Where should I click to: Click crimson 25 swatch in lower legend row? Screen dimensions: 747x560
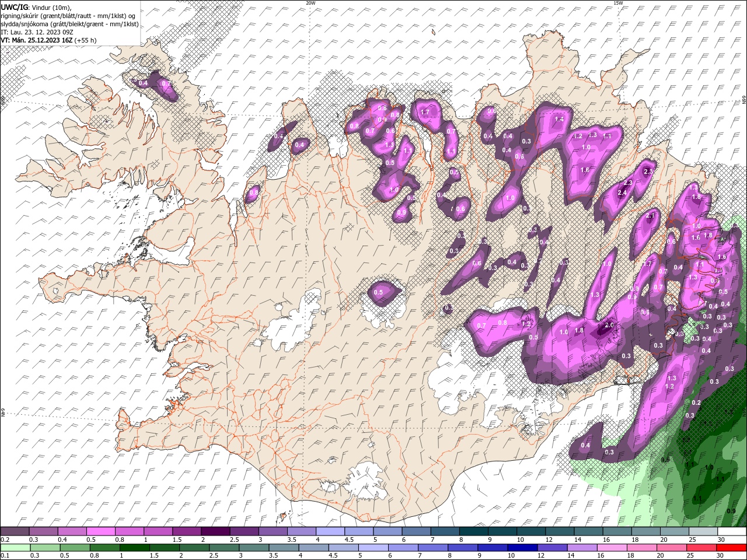pyautogui.click(x=701, y=547)
